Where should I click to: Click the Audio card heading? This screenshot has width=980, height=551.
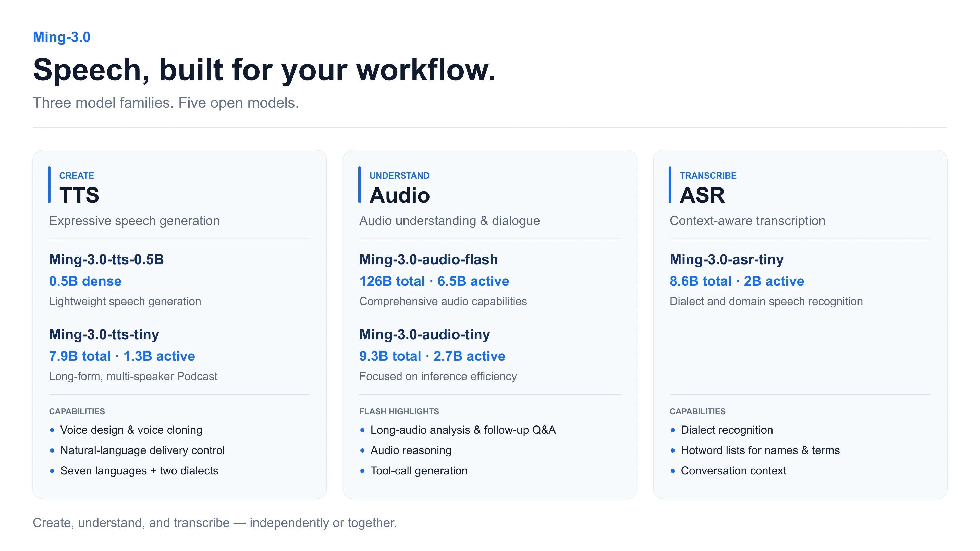click(399, 195)
